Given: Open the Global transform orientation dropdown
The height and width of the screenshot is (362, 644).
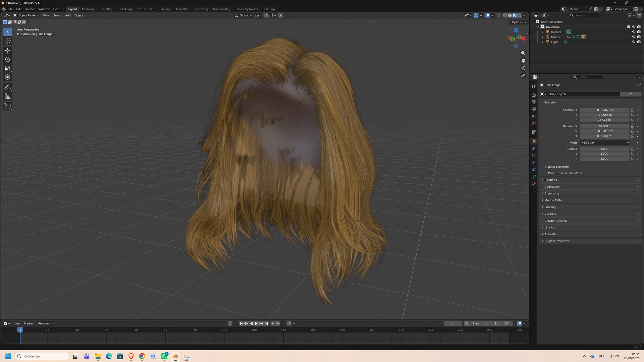Looking at the screenshot, I should (243, 15).
